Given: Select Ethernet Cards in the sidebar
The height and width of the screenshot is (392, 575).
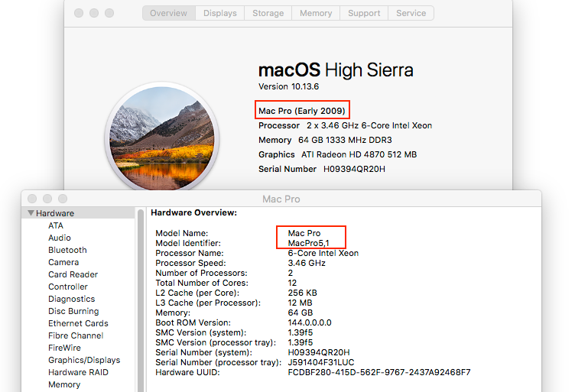Looking at the screenshot, I should 78,323.
